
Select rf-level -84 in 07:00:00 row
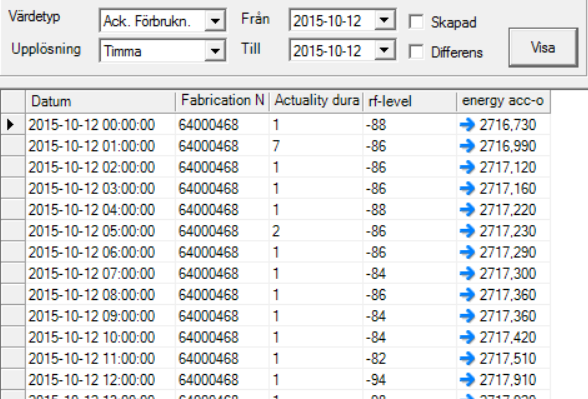point(410,273)
